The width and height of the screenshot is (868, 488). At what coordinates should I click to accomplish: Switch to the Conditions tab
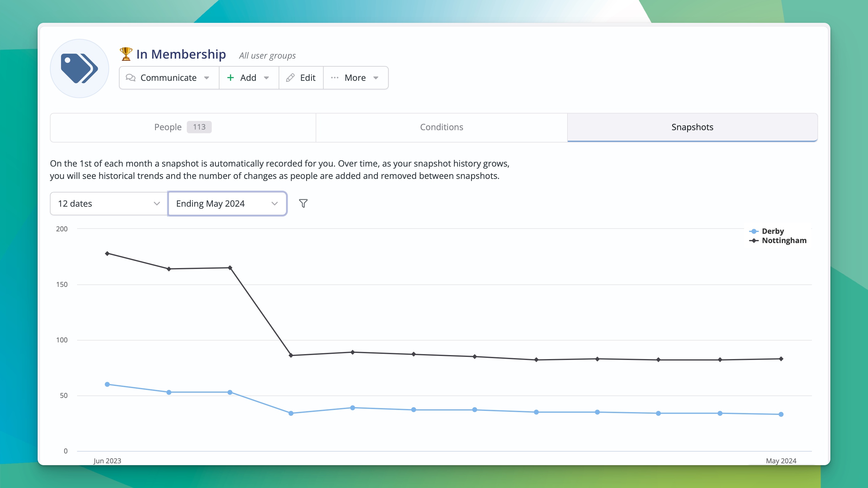click(441, 127)
